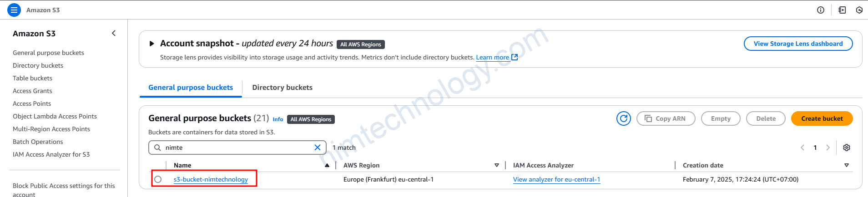Screen dimensions: 868x197
Task: Open the side panel icon in header
Action: (x=842, y=10)
